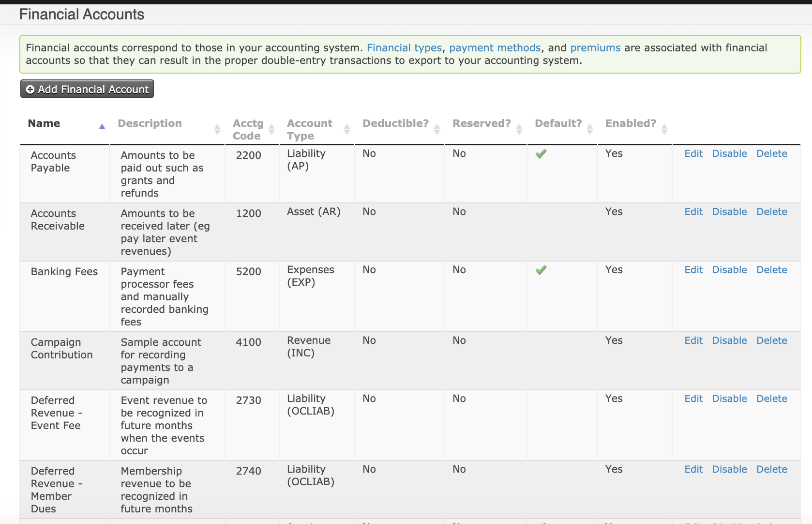The image size is (812, 524).
Task: Click the plus icon on Add Financial Account
Action: click(30, 89)
